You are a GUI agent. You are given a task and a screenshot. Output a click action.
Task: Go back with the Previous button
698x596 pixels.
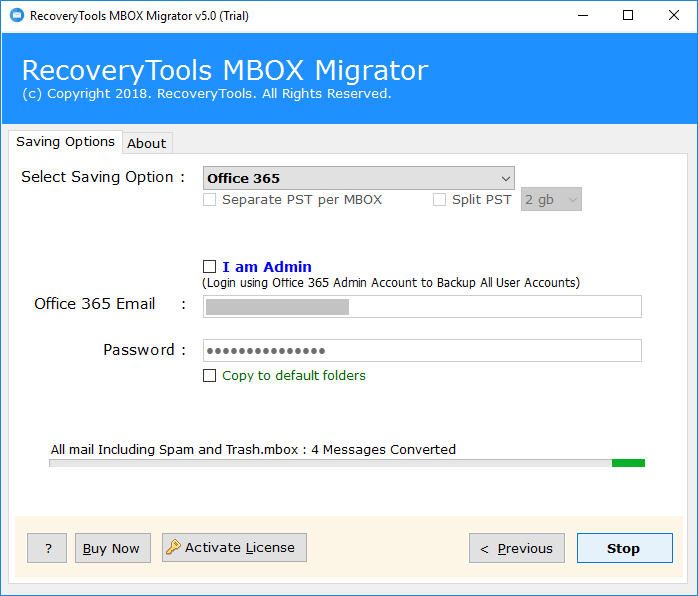pos(517,548)
